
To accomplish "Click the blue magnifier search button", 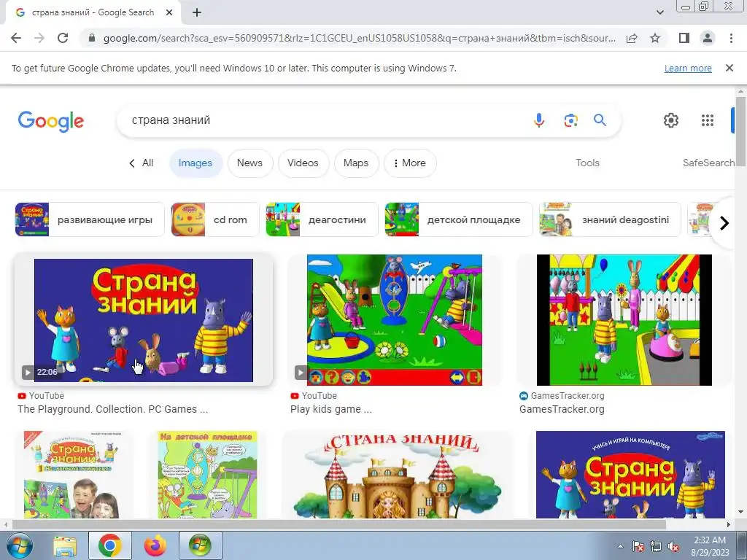I will [x=600, y=120].
